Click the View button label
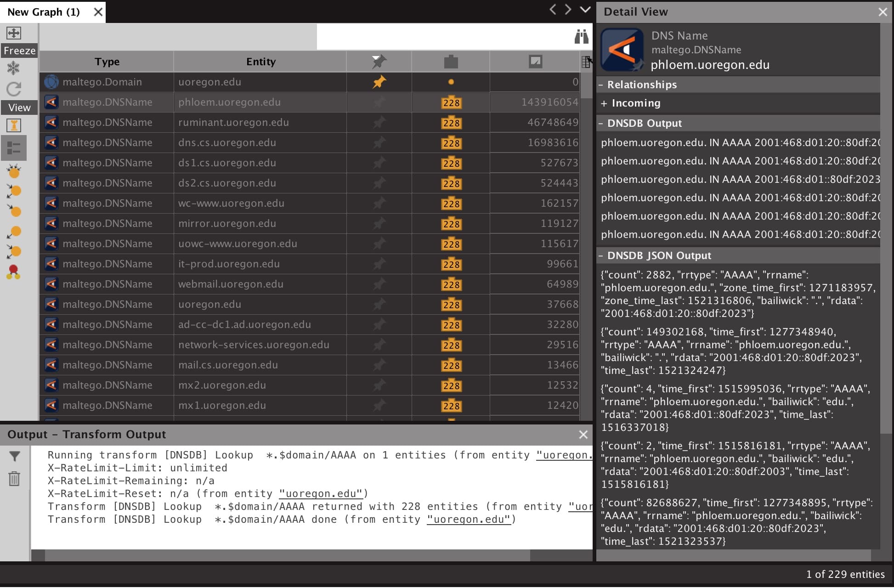Viewport: 894px width, 588px height. [19, 107]
